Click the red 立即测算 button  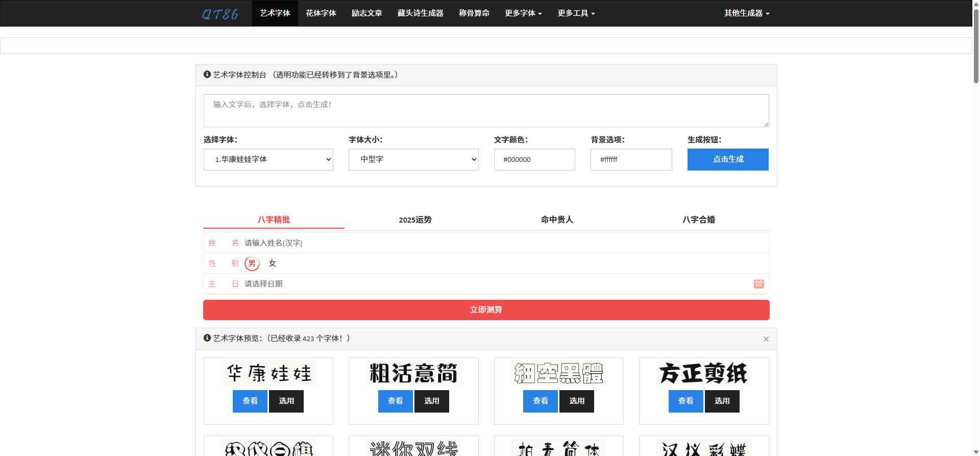click(486, 310)
